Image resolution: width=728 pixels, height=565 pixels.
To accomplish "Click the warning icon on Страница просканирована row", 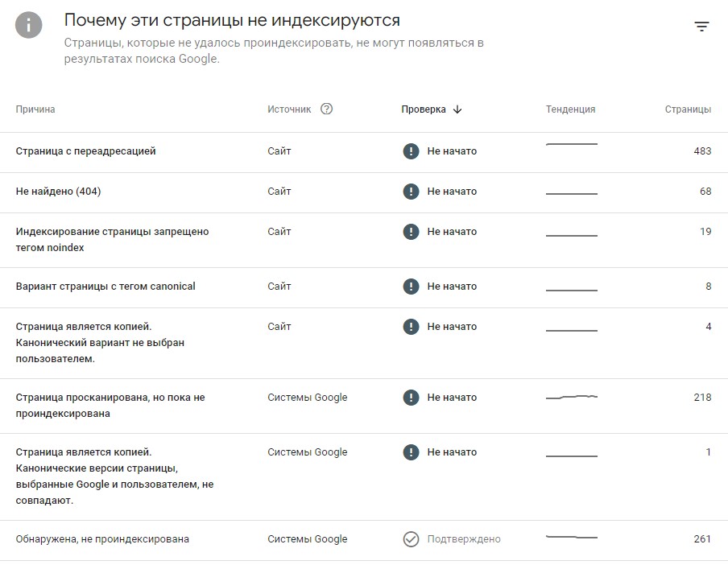I will (x=412, y=397).
